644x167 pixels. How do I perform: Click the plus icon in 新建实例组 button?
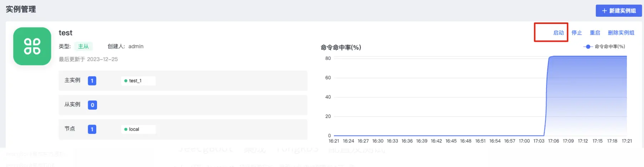click(x=604, y=11)
